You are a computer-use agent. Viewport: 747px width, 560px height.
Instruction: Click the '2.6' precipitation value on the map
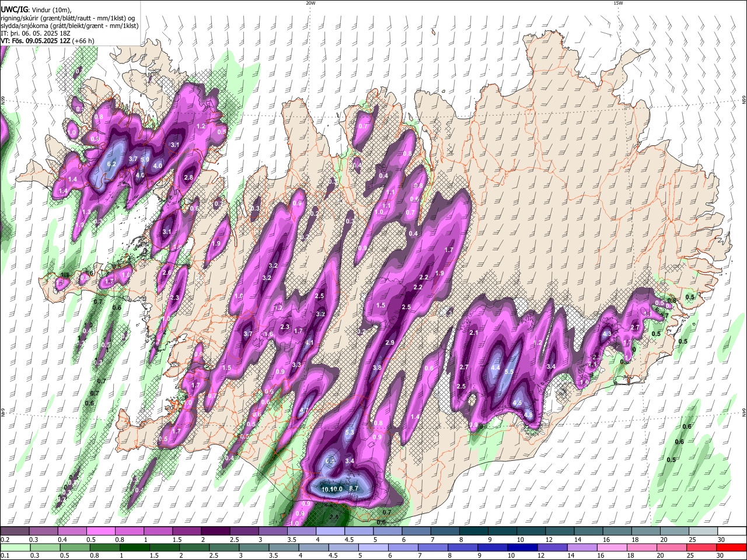[166, 272]
